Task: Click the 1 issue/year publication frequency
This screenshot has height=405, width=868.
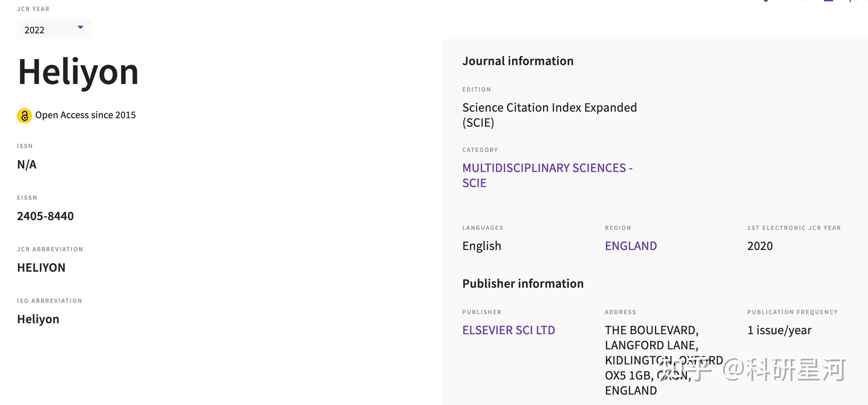Action: [779, 330]
